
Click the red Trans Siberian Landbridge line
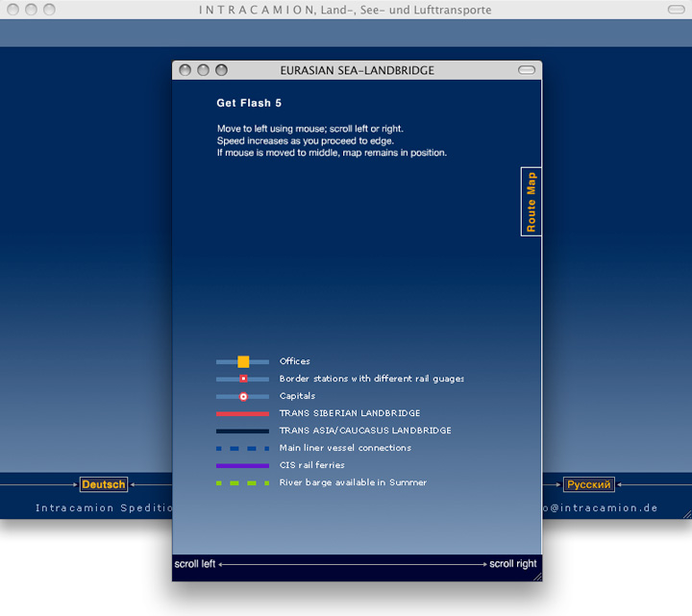point(242,413)
